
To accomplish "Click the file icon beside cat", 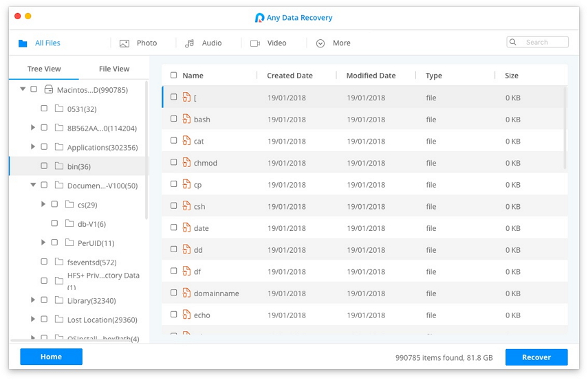I will pos(186,141).
